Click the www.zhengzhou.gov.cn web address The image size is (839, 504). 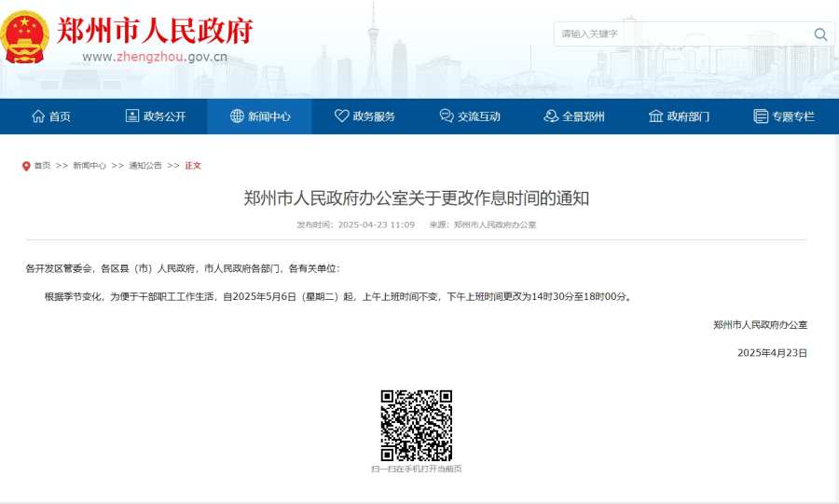click(x=155, y=56)
